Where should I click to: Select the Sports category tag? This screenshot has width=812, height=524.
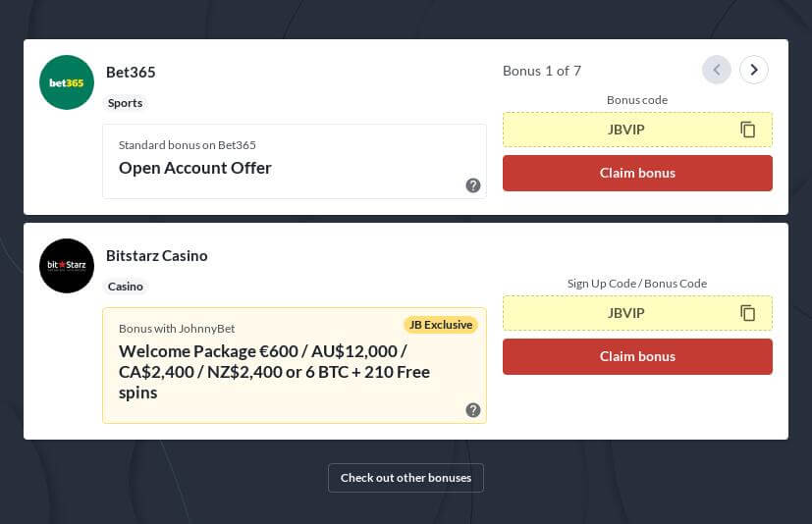click(125, 103)
